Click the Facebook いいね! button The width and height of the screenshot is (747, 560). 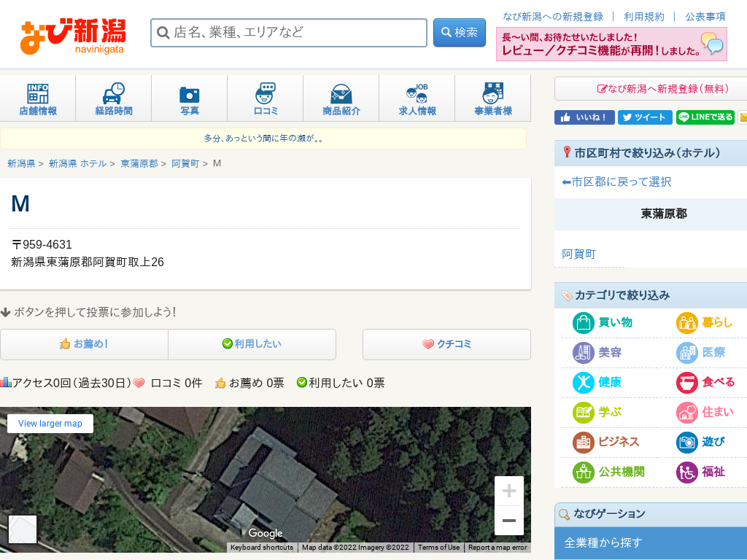pos(584,117)
